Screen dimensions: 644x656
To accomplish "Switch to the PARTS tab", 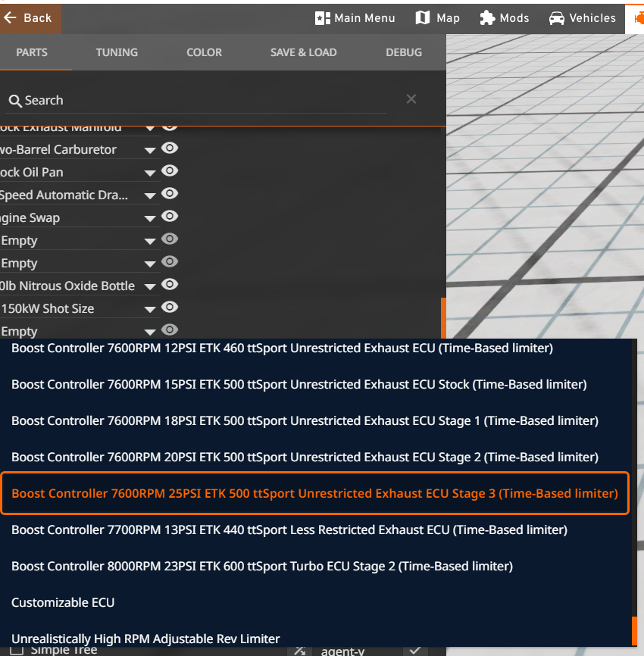I will tap(32, 52).
